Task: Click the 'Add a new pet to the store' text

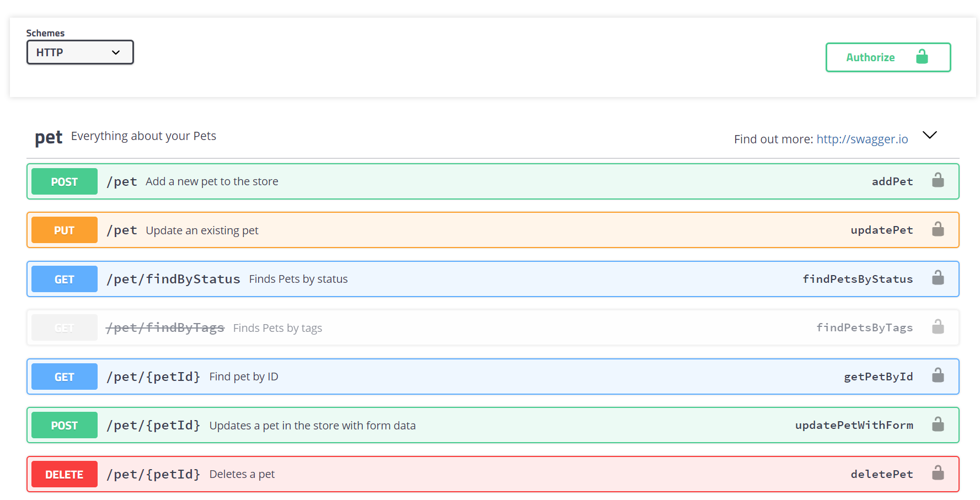Action: [x=212, y=181]
